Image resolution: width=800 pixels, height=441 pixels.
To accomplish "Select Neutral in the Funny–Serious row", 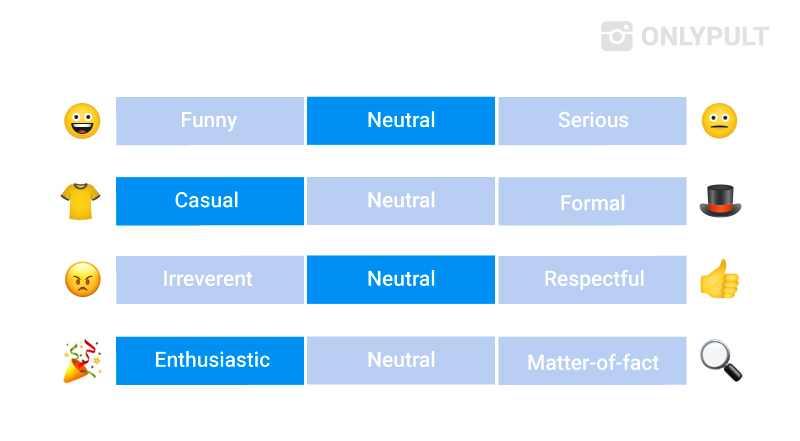I will click(x=401, y=121).
